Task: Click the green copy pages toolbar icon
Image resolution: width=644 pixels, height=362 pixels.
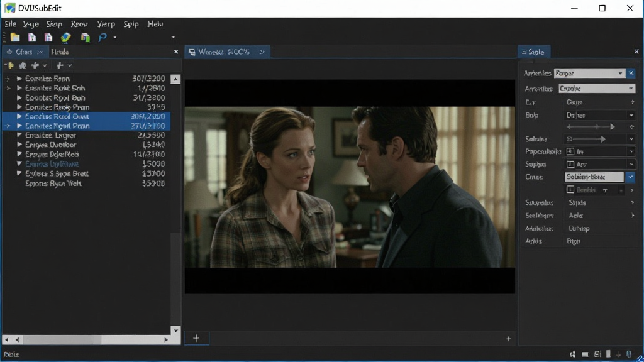Action: 85,37
